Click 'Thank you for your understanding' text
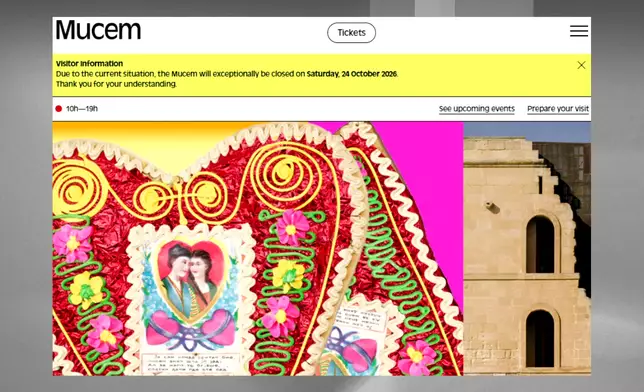 [x=116, y=84]
